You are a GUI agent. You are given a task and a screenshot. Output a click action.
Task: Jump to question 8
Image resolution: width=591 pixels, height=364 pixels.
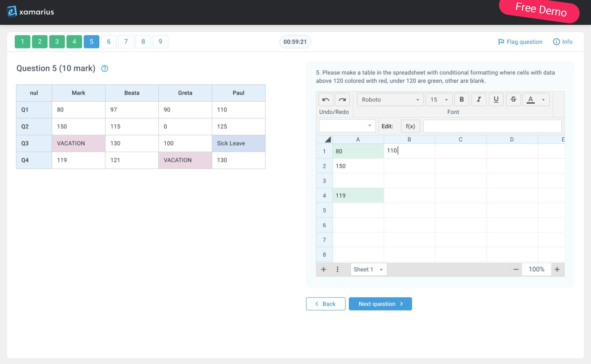(143, 42)
